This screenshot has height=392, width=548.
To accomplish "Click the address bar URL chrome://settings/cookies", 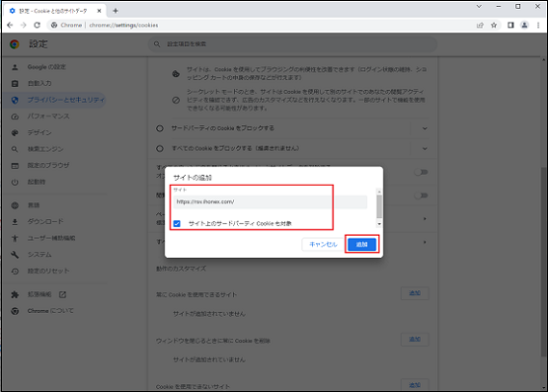I will tap(123, 25).
